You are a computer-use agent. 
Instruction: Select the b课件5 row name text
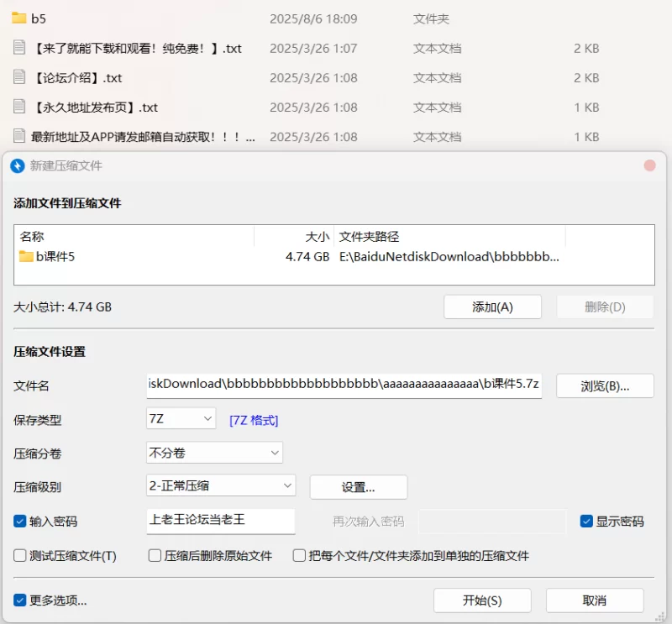(55, 256)
